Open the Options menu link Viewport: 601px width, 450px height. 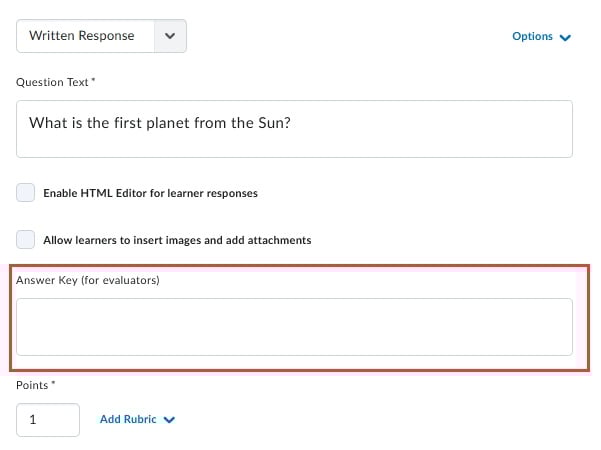tap(532, 36)
